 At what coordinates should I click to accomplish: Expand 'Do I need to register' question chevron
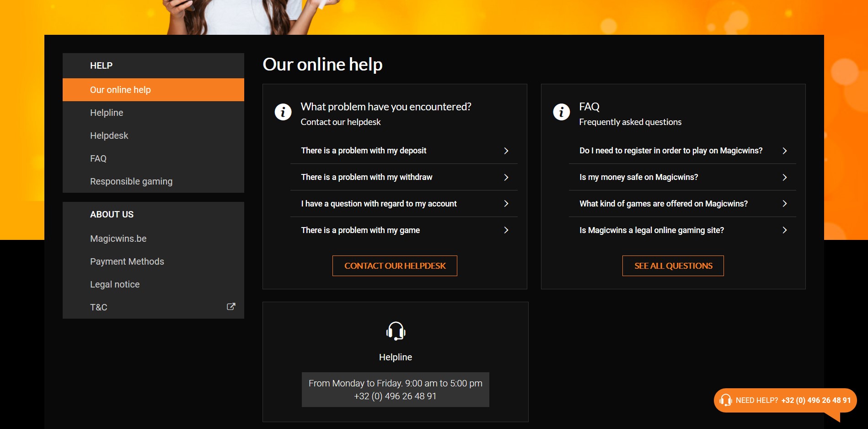pos(785,151)
